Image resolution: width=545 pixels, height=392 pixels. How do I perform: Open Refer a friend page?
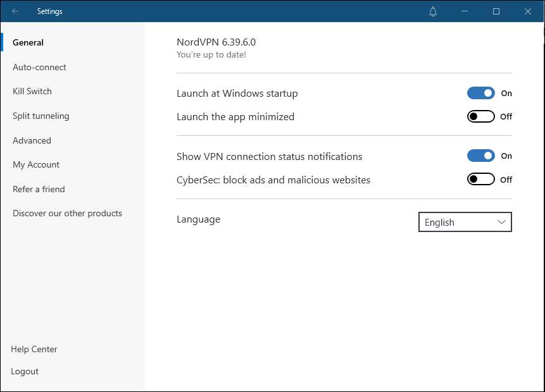pos(39,189)
